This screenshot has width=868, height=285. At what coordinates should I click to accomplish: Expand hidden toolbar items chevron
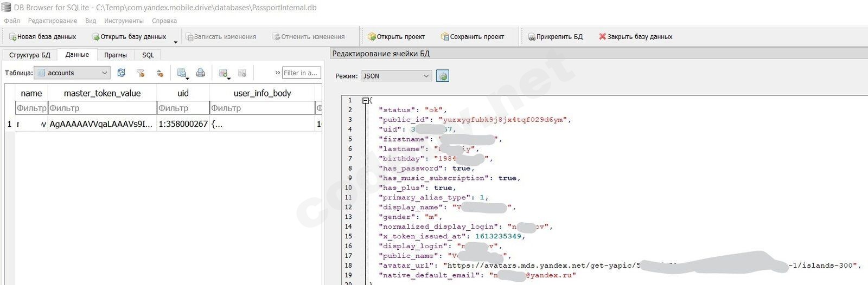tap(277, 73)
